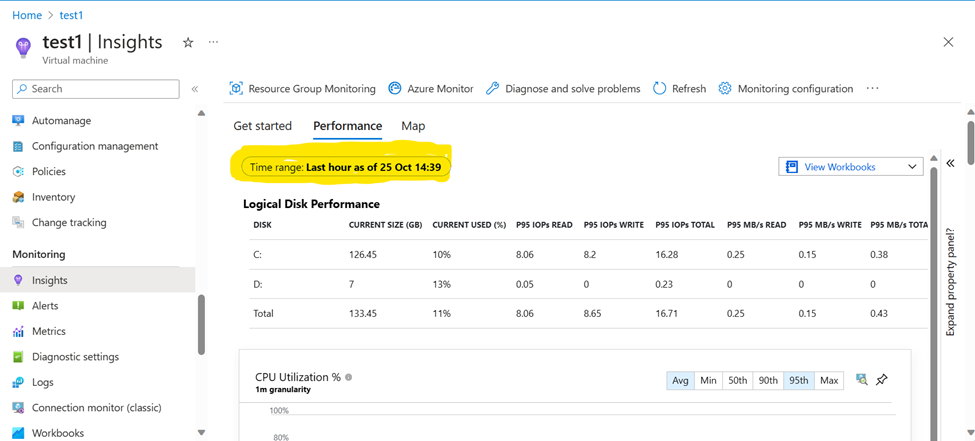Viewport: 975px width, 441px height.
Task: Sort by P95 IOPs READ column header
Action: [544, 225]
